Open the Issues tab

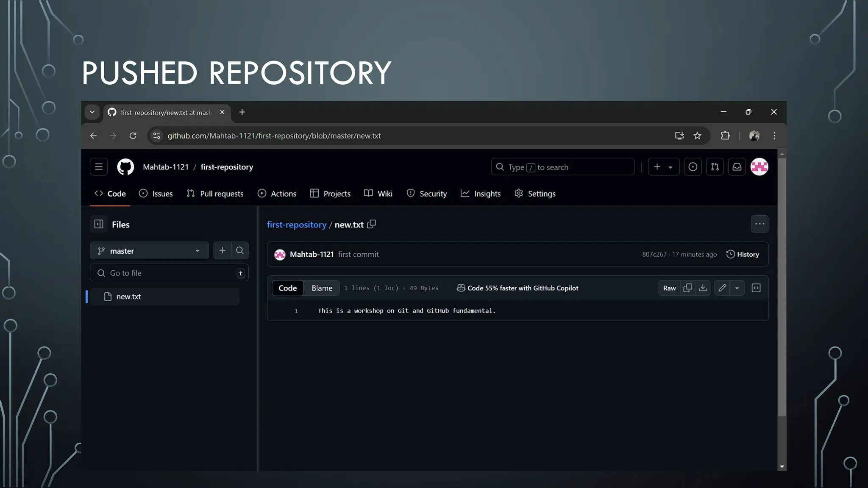coord(156,194)
